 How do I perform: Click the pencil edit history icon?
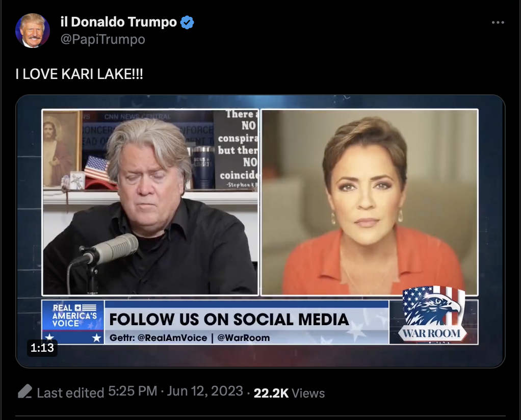coord(25,391)
